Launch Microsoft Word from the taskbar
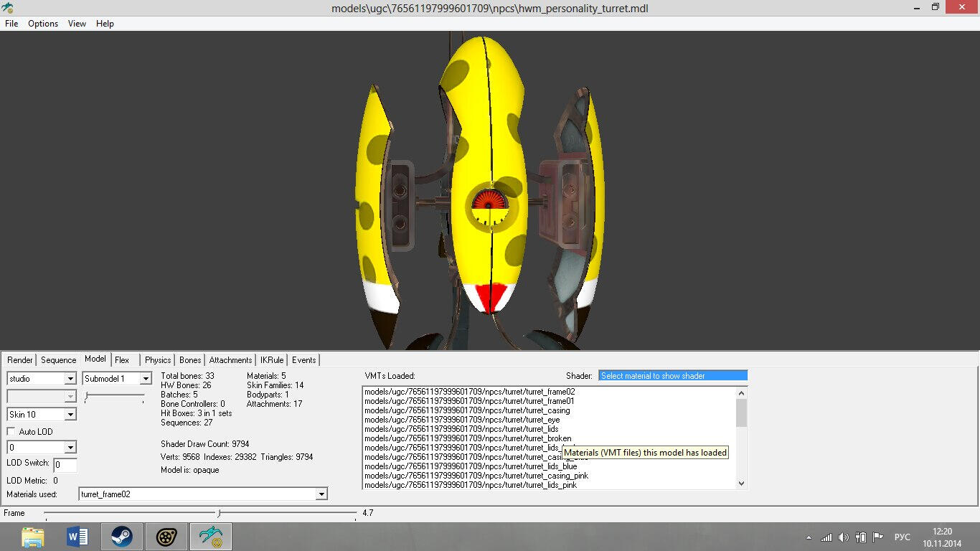980x551 pixels. coord(77,537)
